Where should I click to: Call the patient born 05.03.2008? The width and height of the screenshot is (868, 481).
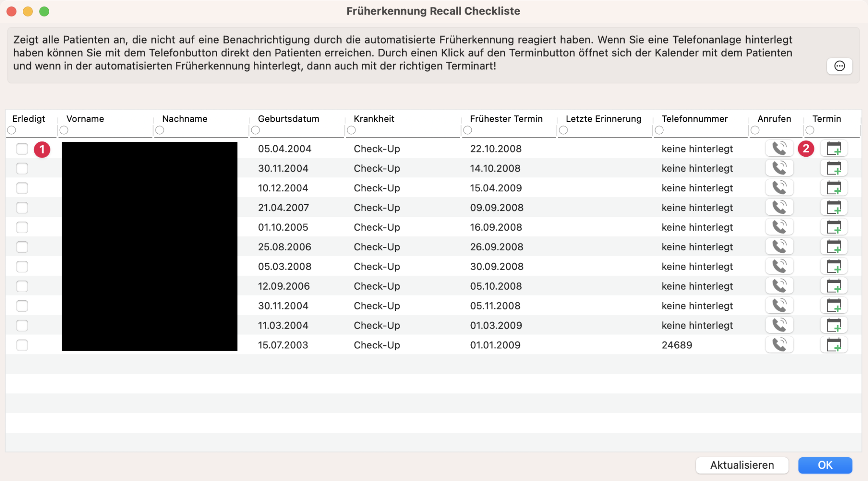779,266
